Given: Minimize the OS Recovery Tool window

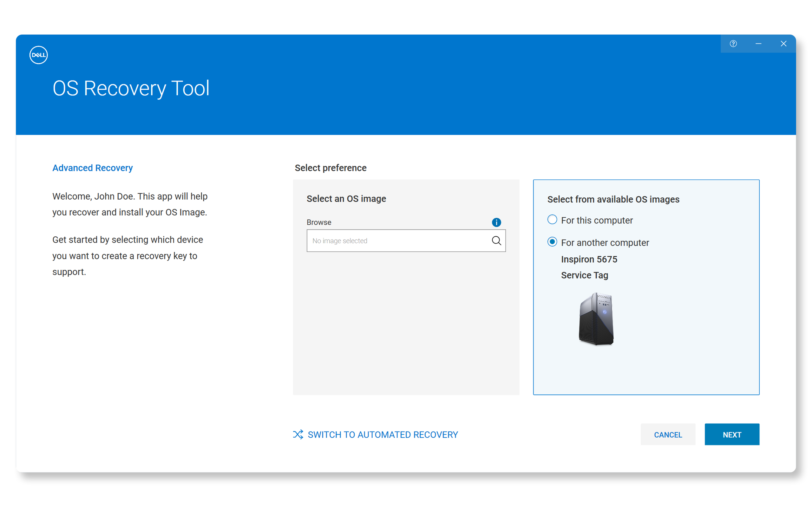Looking at the screenshot, I should (759, 44).
